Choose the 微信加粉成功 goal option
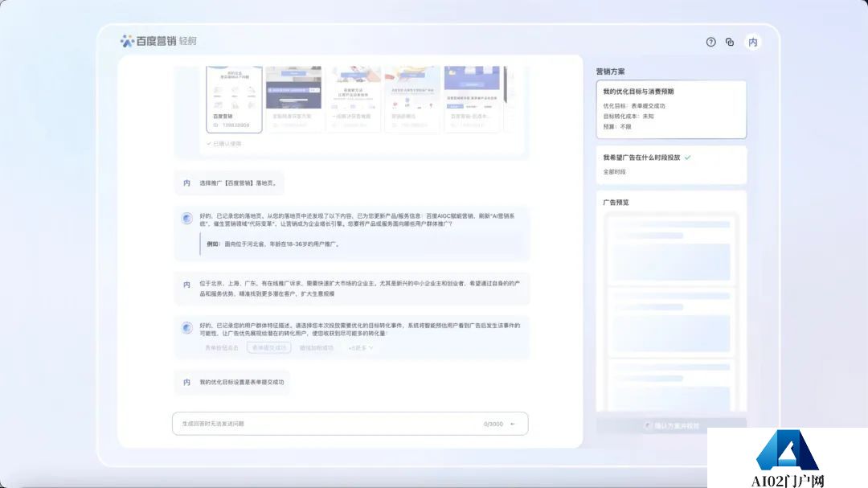Image resolution: width=868 pixels, height=488 pixels. [x=317, y=348]
